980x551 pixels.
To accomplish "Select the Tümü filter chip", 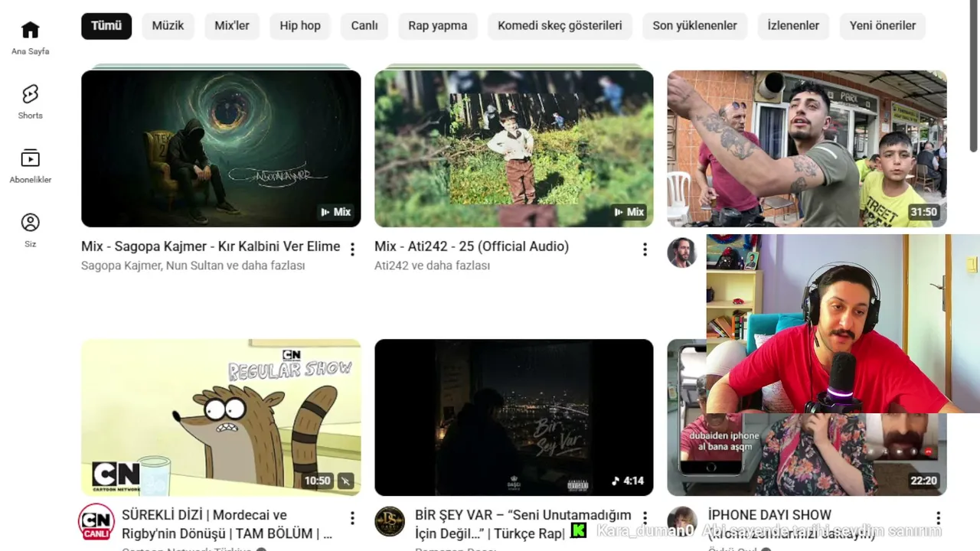I will point(106,25).
